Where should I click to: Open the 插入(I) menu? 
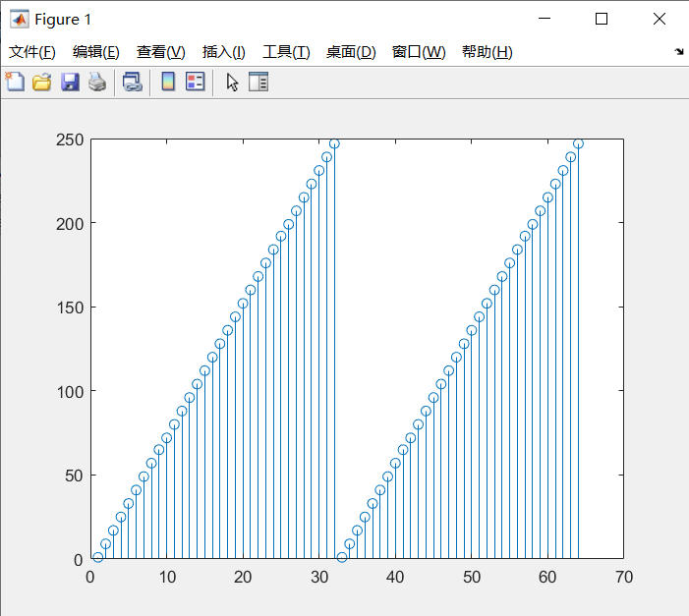[224, 52]
